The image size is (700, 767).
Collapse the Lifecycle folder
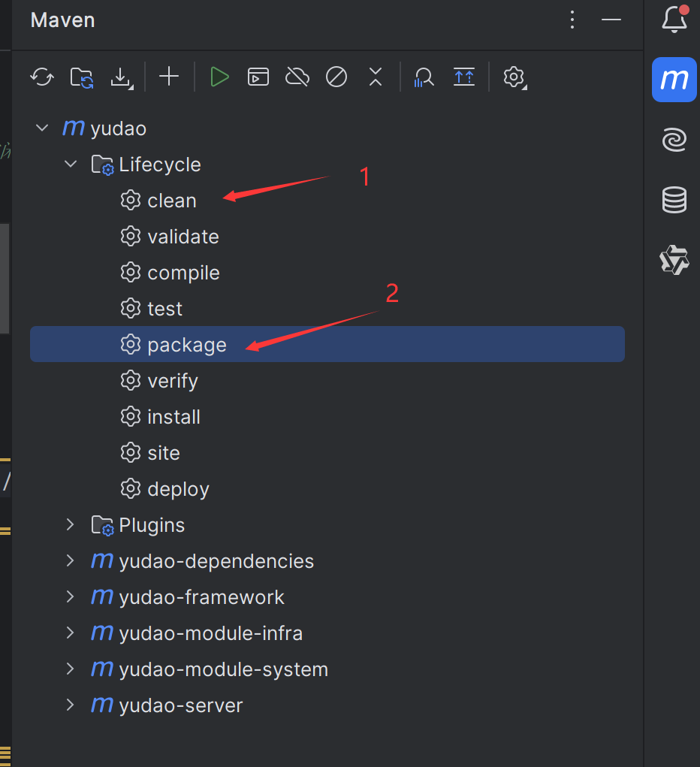[71, 164]
